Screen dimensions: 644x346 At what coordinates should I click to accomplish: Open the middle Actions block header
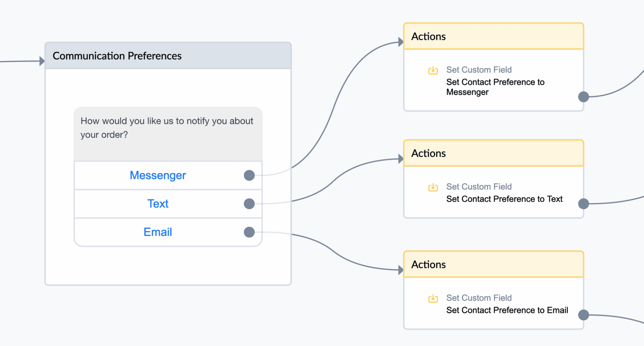pos(493,153)
